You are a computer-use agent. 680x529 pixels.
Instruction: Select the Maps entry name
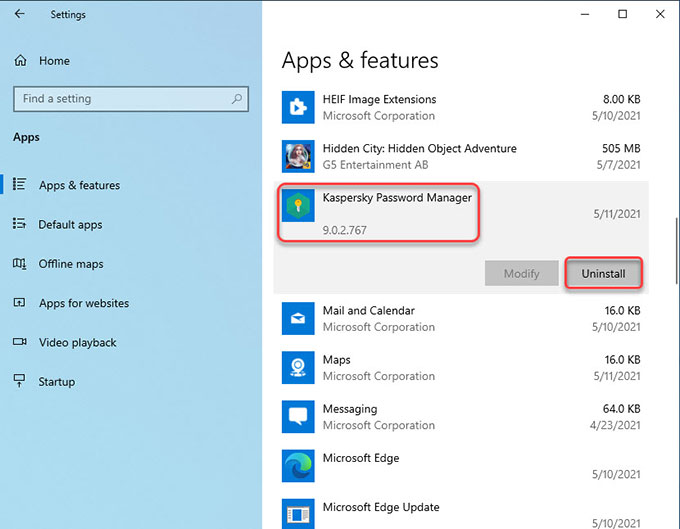[337, 360]
